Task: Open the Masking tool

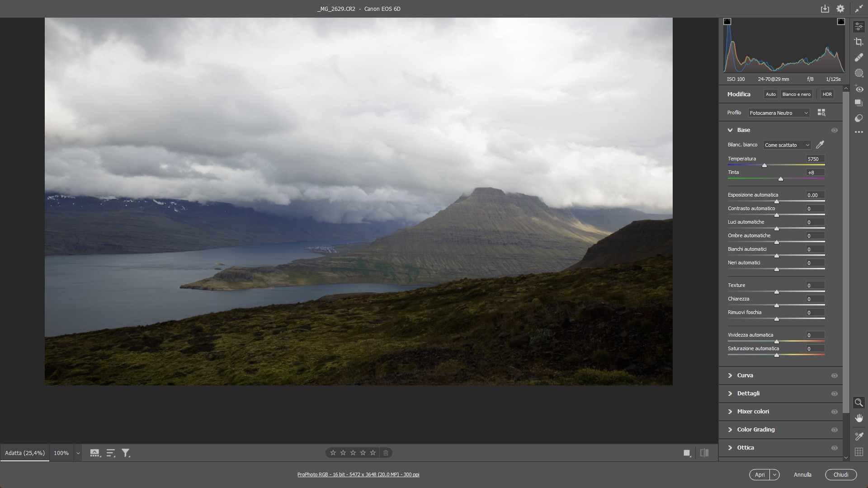Action: click(x=859, y=73)
